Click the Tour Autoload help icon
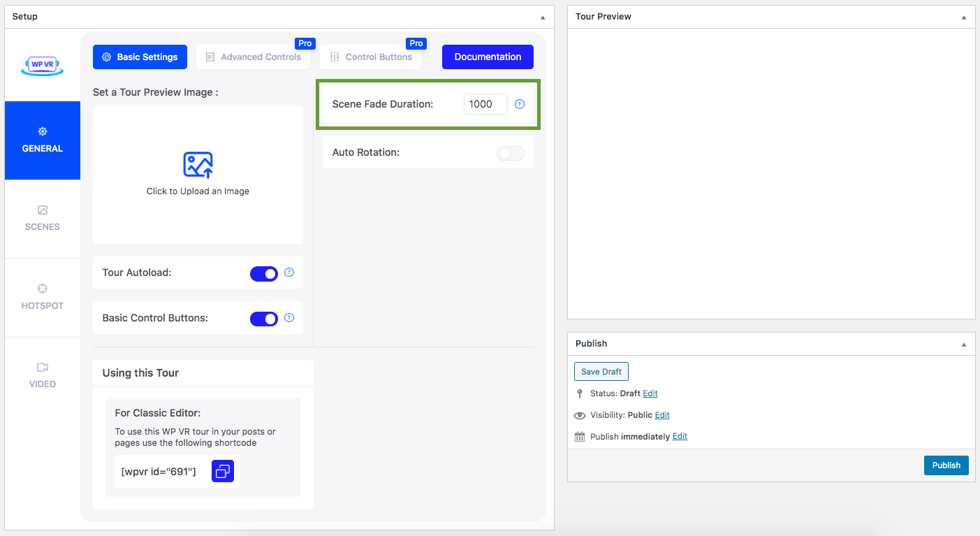The image size is (980, 536). click(x=289, y=273)
